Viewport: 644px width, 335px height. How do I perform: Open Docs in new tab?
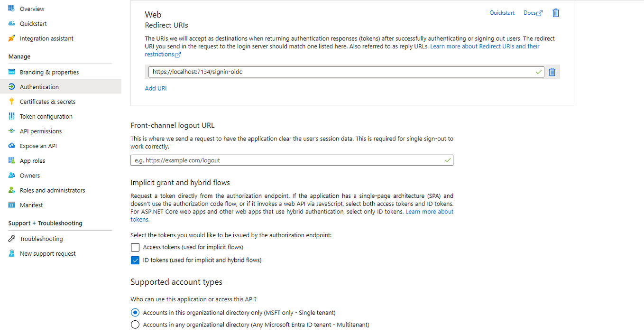(x=532, y=13)
